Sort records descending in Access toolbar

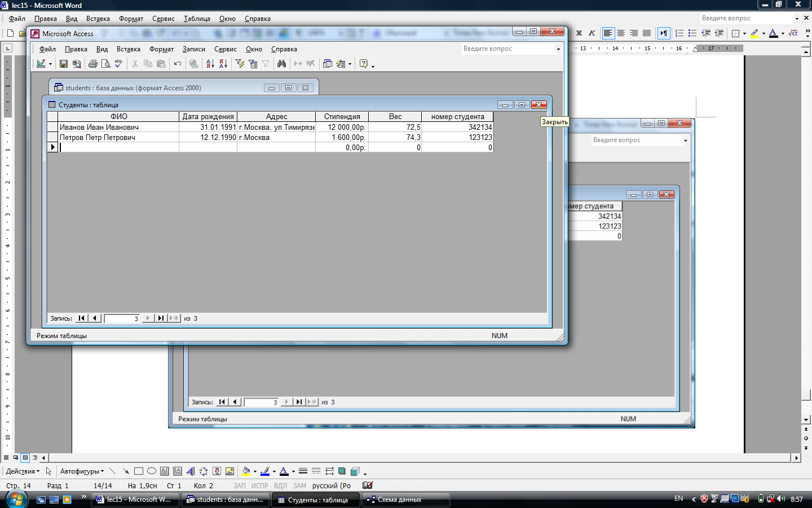pyautogui.click(x=223, y=64)
